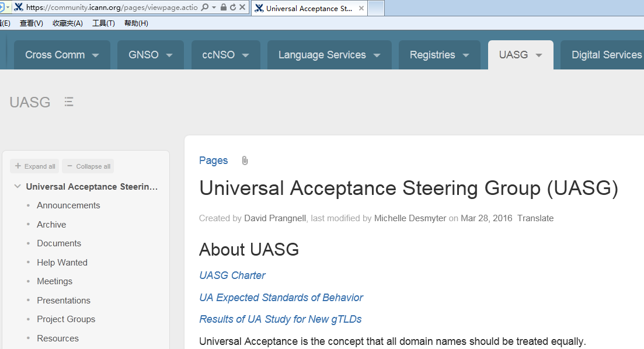The height and width of the screenshot is (349, 644).
Task: Open Project Groups in the page tree
Action: 66,319
